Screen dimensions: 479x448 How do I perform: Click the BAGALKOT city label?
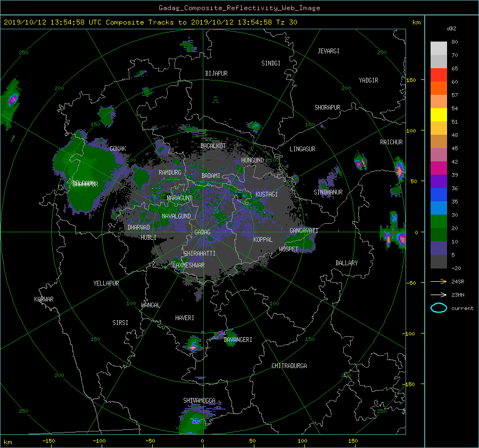(213, 146)
